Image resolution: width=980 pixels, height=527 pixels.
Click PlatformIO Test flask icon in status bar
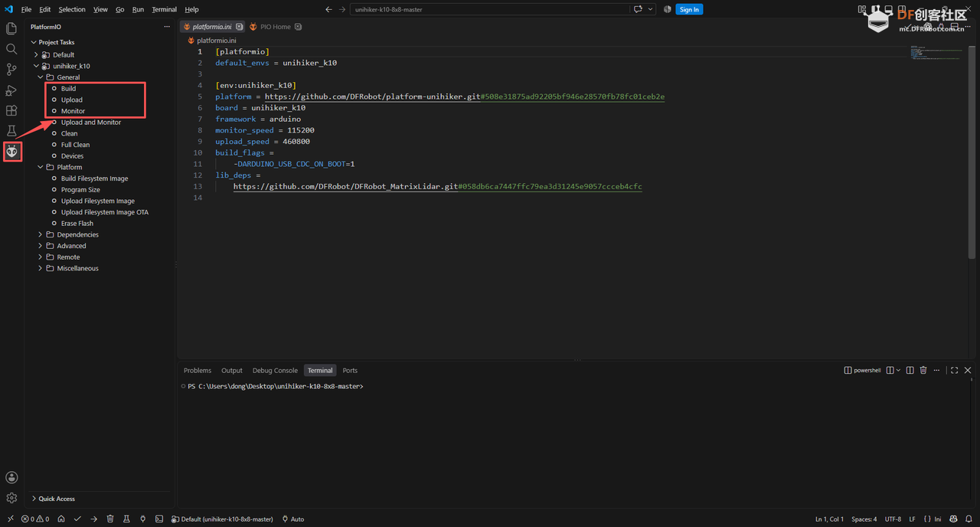pos(126,519)
